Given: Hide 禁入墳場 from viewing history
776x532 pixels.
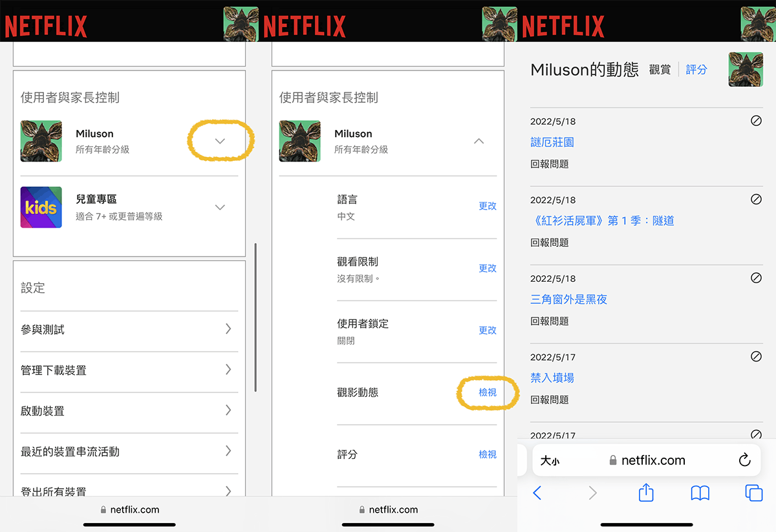Looking at the screenshot, I should point(756,356).
